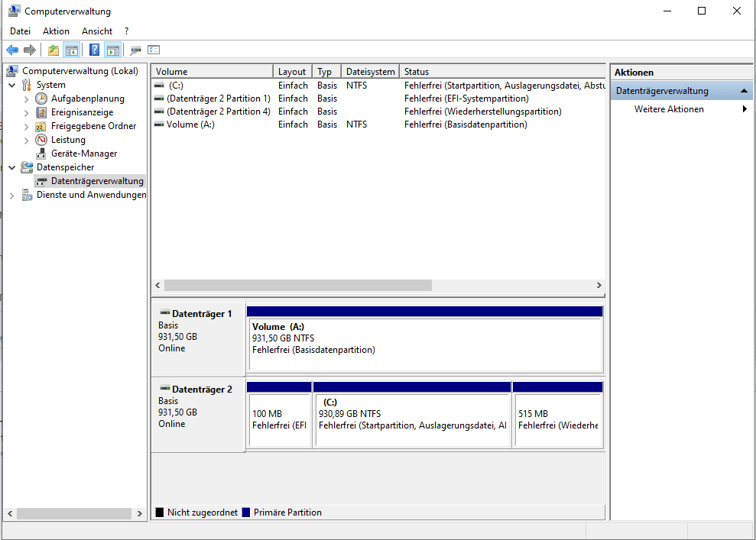Open the Weitere Aktionen submenu arrow
The height and width of the screenshot is (540, 756).
tap(745, 109)
